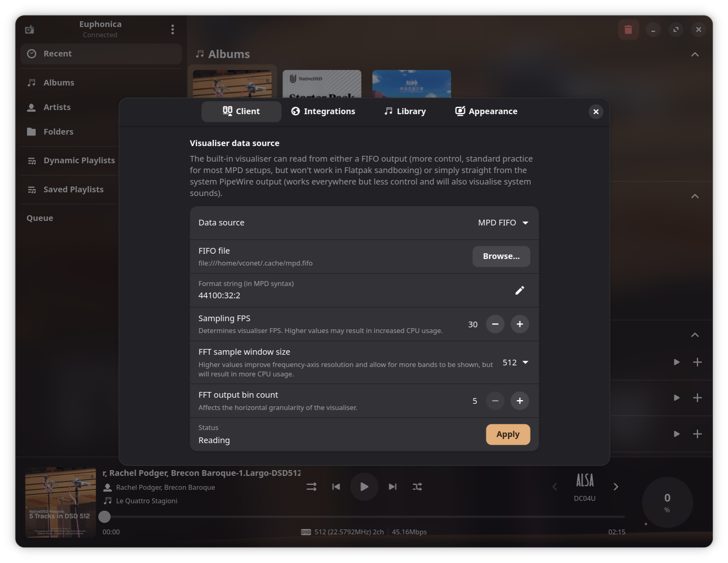
Task: Toggle repeat playback mode
Action: 311,486
